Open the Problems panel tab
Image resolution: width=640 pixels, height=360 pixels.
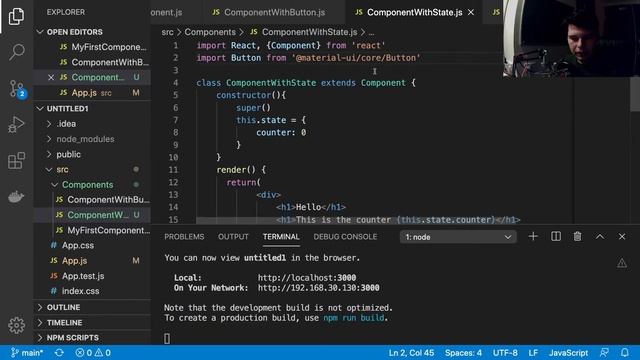pos(184,237)
